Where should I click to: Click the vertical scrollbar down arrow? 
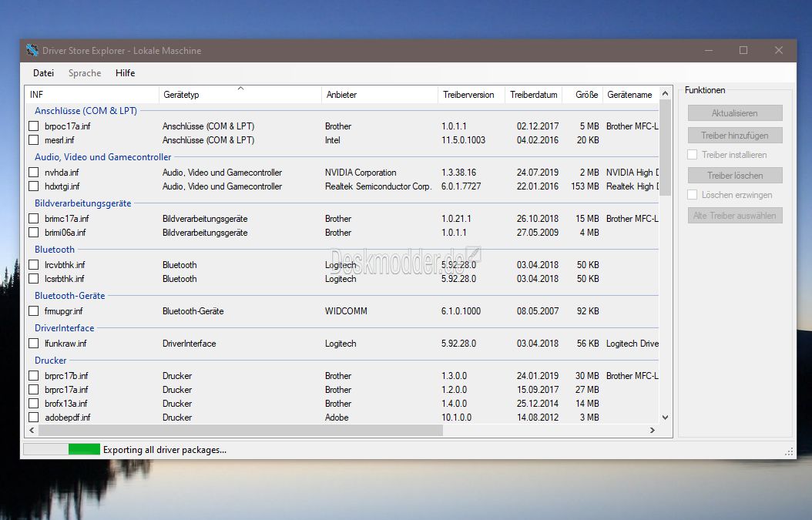(666, 418)
